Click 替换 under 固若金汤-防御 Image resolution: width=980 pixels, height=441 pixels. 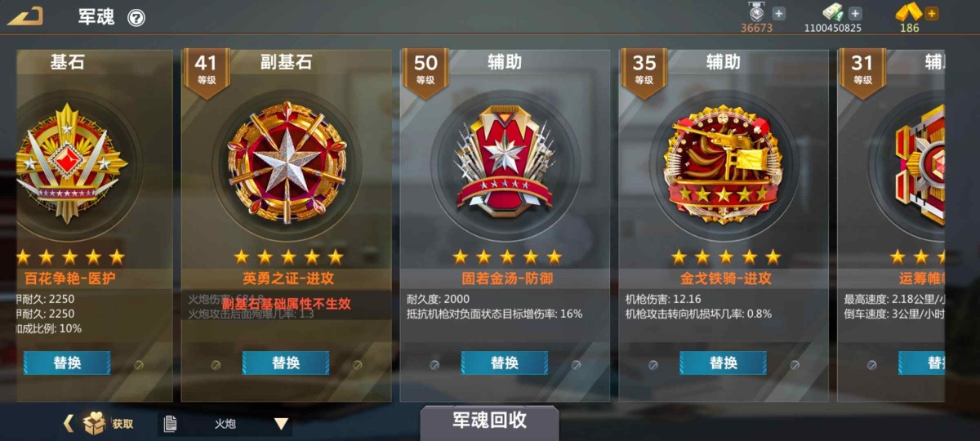pos(505,363)
